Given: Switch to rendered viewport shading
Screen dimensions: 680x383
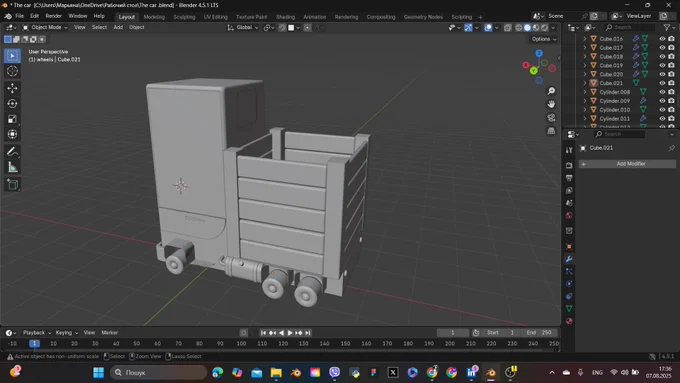Looking at the screenshot, I should point(545,27).
